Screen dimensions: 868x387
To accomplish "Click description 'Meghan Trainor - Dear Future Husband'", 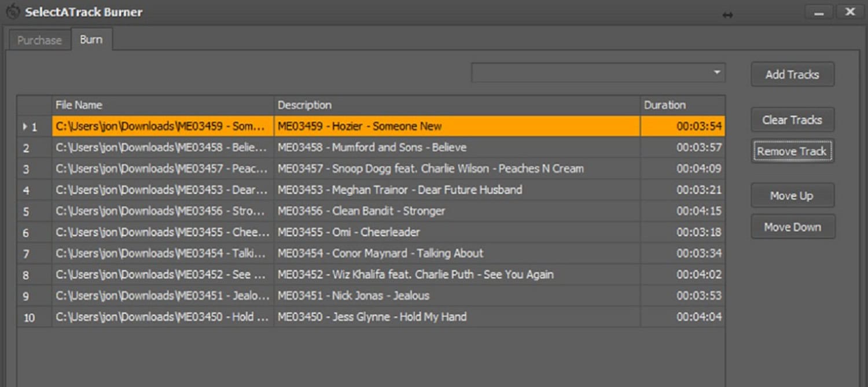I will [x=427, y=190].
